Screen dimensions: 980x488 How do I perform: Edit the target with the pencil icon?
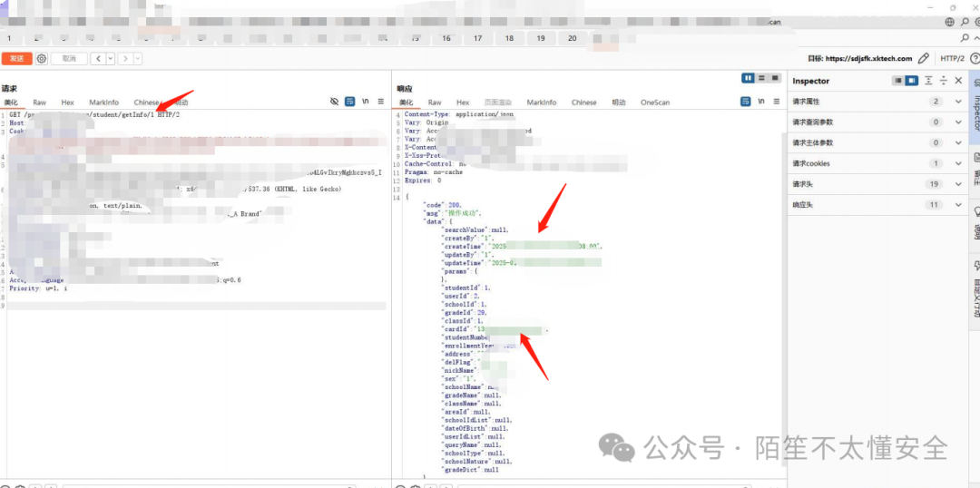pos(923,58)
